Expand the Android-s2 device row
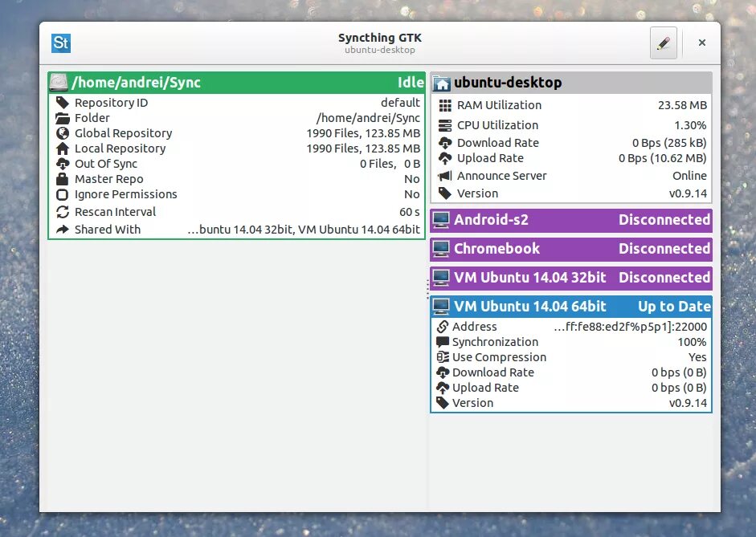 pyautogui.click(x=571, y=220)
